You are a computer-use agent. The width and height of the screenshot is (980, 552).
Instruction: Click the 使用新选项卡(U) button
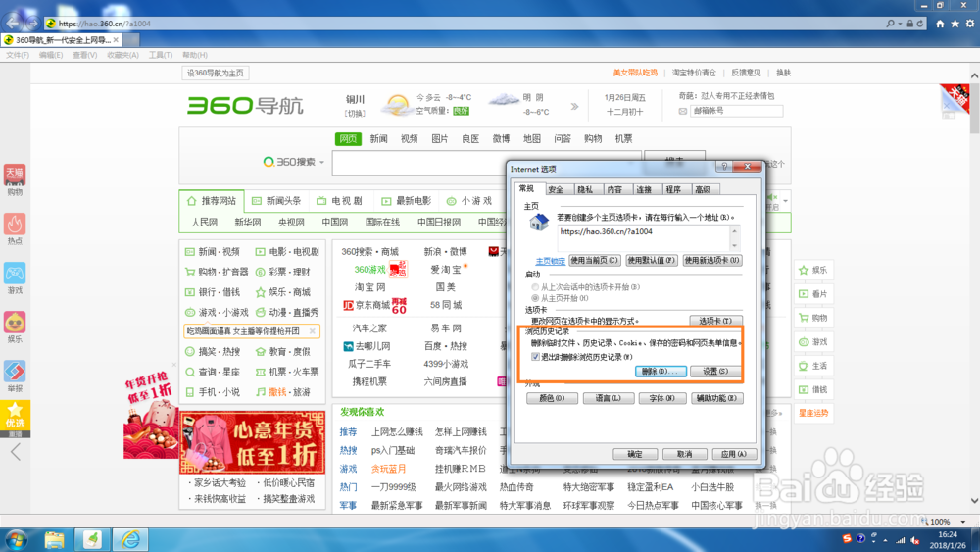coord(711,260)
